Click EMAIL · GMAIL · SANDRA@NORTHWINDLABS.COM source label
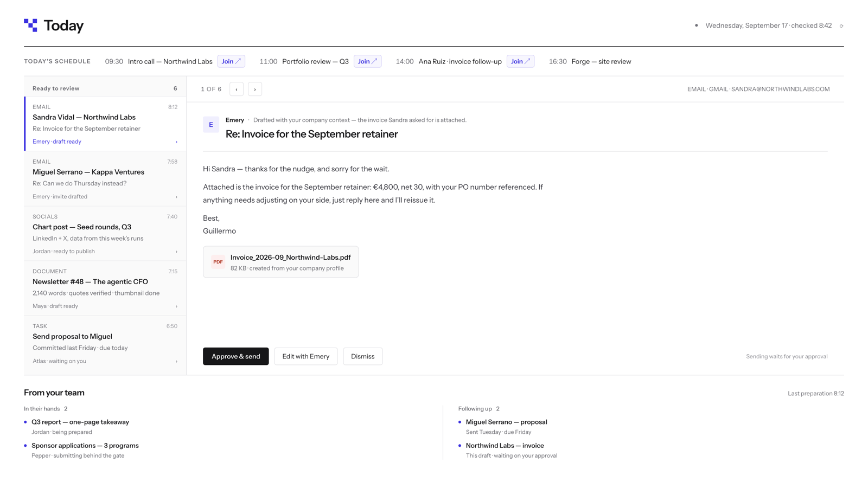This screenshot has width=868, height=488. (x=758, y=89)
